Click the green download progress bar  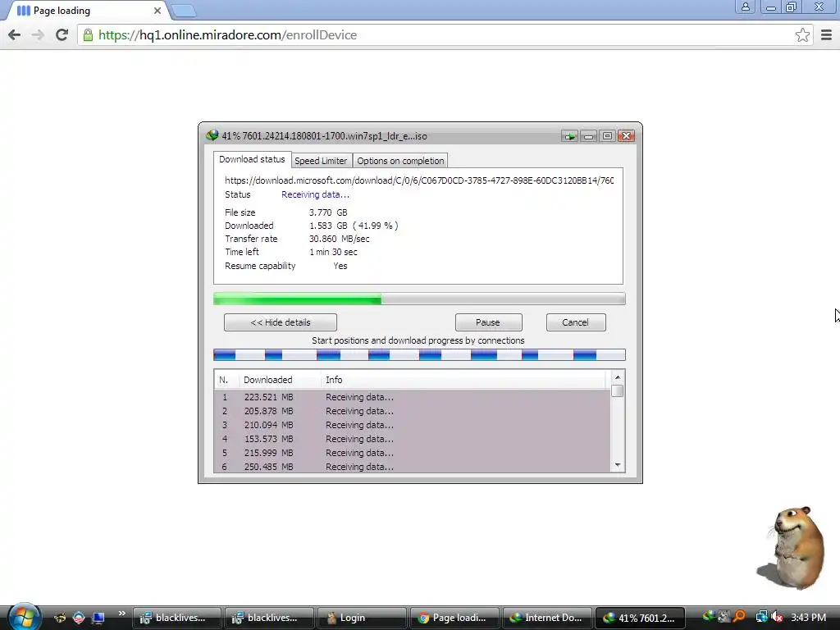coord(419,299)
